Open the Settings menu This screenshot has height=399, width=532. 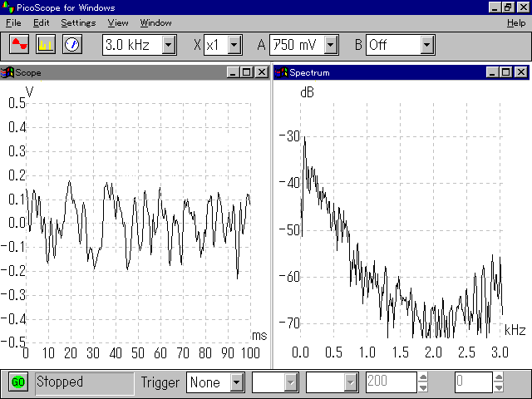tap(78, 22)
